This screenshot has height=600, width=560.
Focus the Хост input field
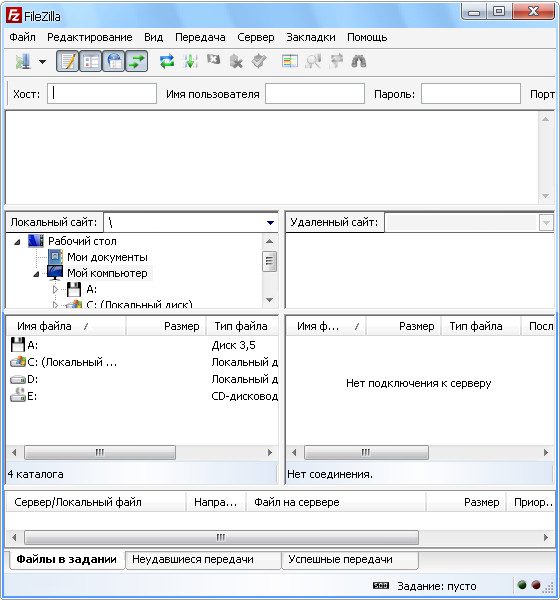[102, 93]
